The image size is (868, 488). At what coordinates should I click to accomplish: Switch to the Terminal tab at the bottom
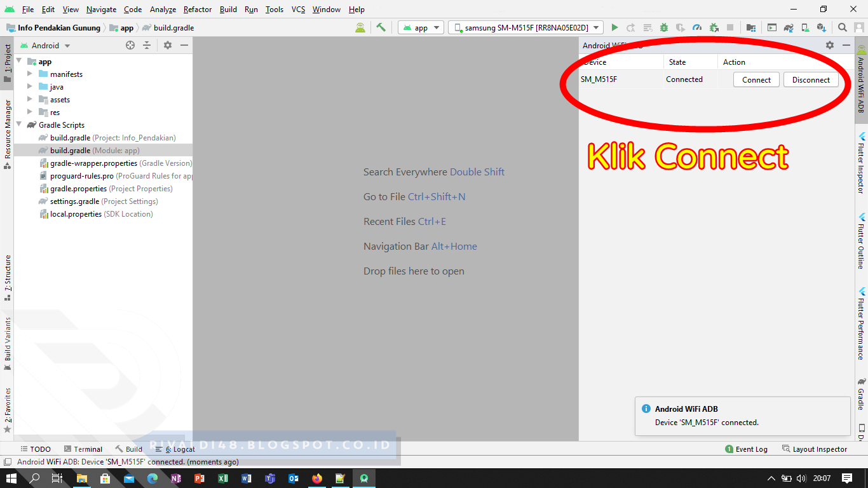(x=83, y=449)
